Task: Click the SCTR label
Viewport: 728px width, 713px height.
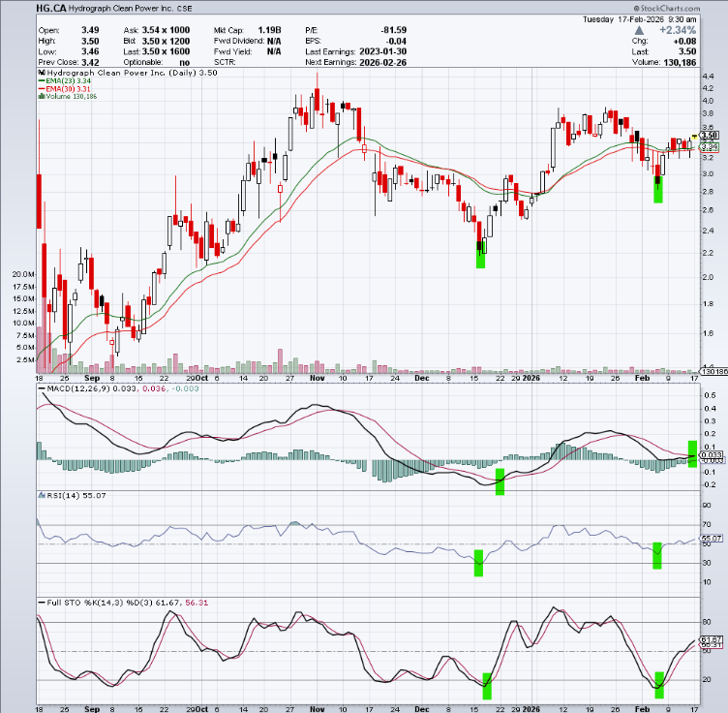Action: pyautogui.click(x=225, y=62)
